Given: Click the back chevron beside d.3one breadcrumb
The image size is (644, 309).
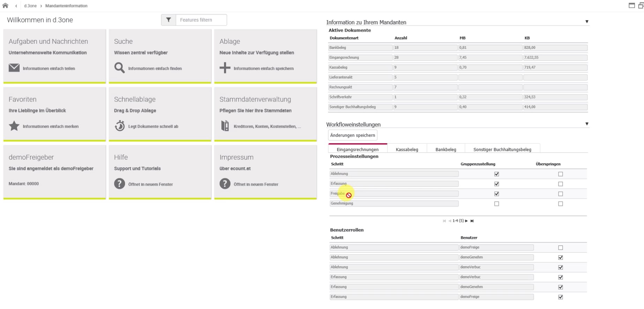Looking at the screenshot, I should tap(16, 6).
